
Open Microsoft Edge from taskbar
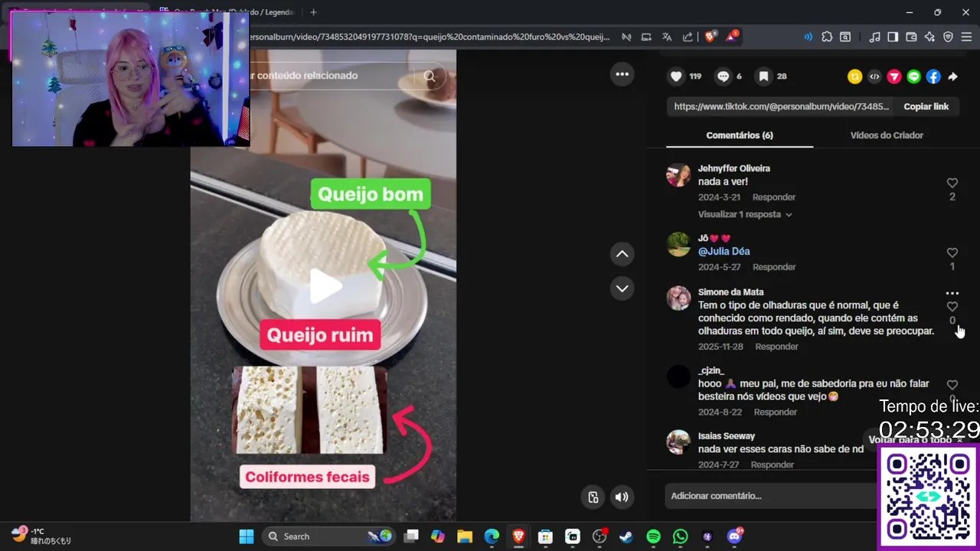(492, 536)
